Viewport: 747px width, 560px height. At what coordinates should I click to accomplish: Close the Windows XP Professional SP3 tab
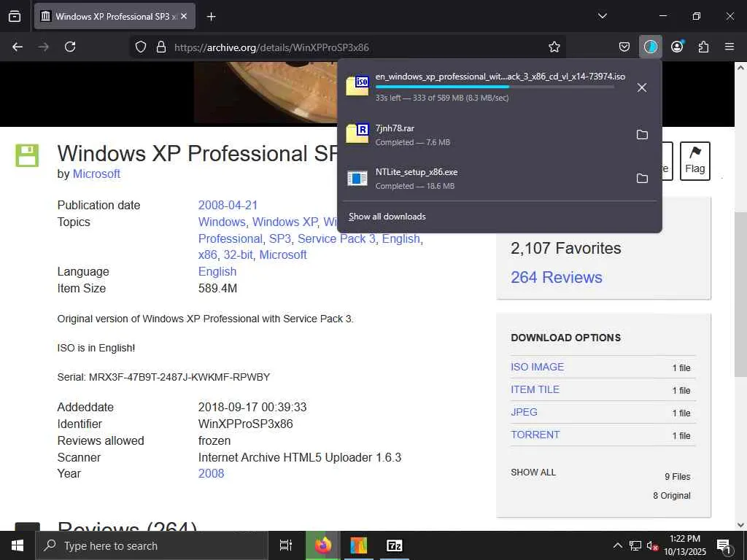point(184,16)
